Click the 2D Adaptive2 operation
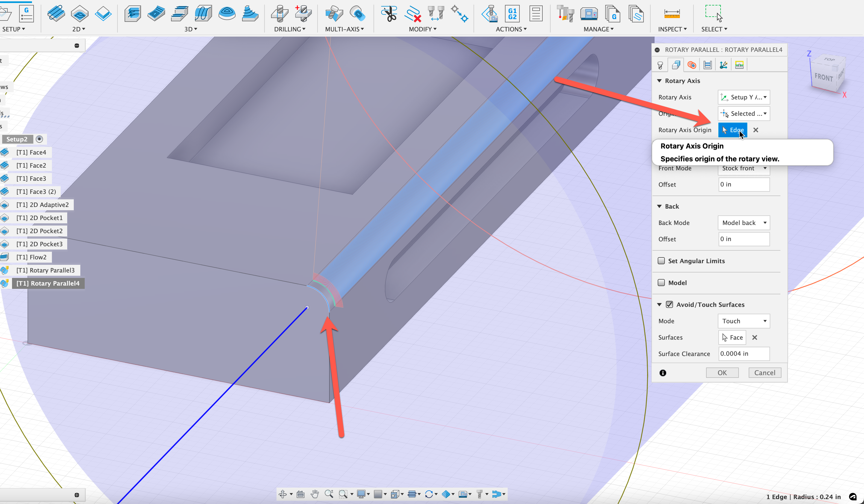 (43, 204)
